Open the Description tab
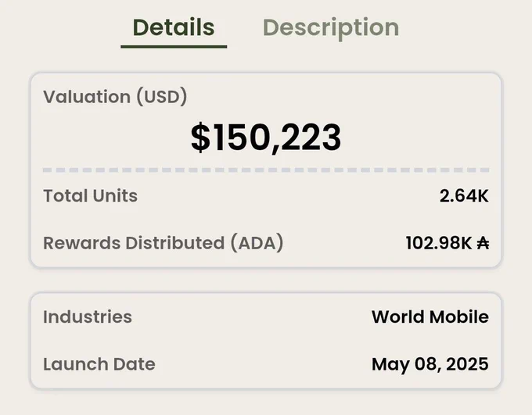Screen dimensions: 532x415 click(331, 28)
